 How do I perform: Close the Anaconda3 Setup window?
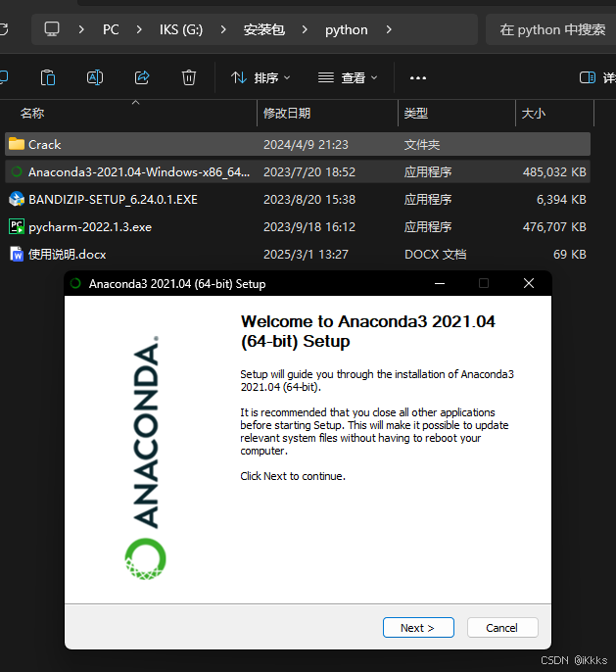[529, 283]
